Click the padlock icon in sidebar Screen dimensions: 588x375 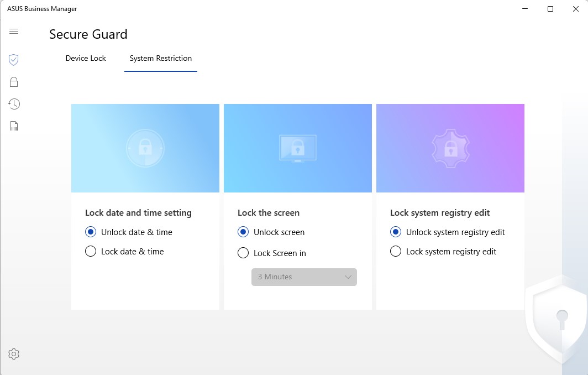point(14,82)
